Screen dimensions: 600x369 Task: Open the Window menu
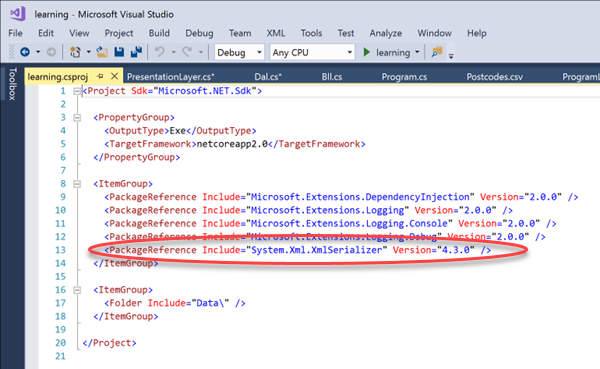tap(434, 33)
